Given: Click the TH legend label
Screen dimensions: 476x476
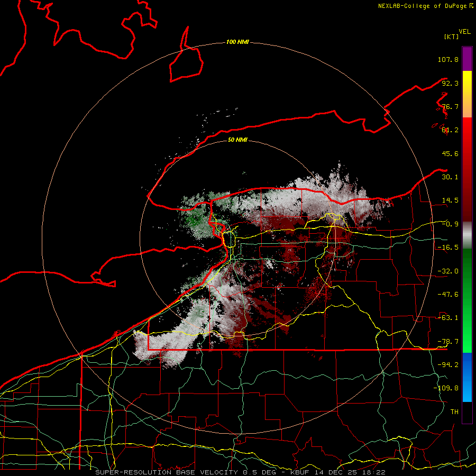Looking at the screenshot, I should [454, 412].
